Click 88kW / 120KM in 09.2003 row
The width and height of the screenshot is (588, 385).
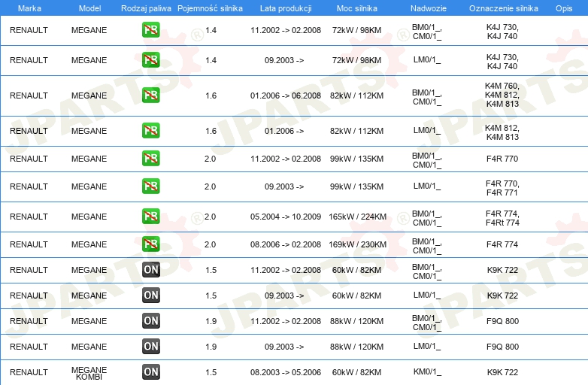coord(356,347)
